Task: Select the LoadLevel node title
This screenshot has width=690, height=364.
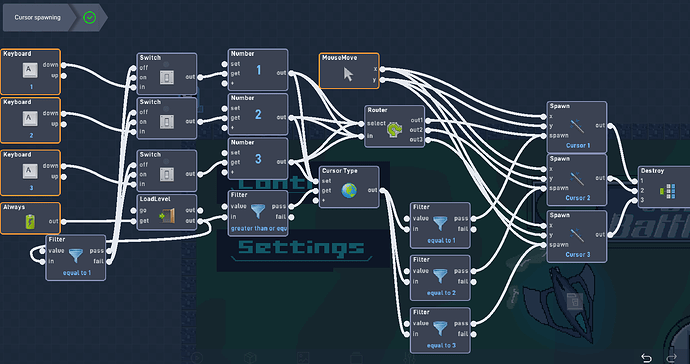Action: [x=155, y=199]
